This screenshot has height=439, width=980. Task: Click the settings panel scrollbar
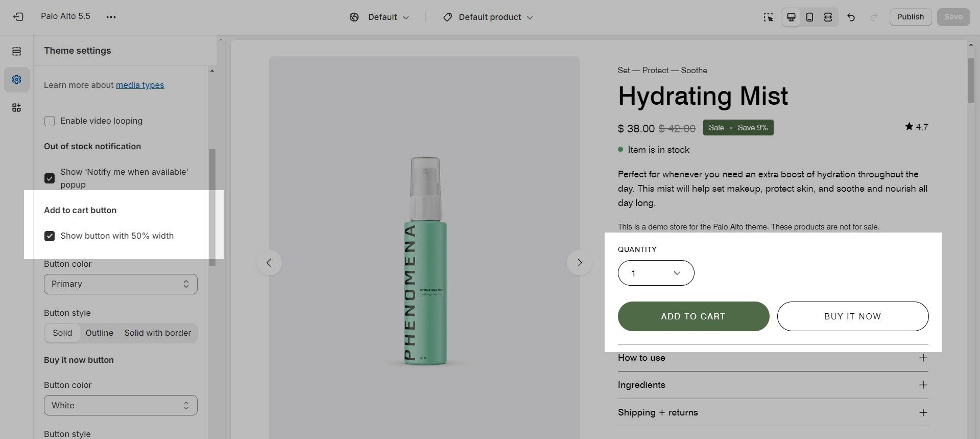point(212,207)
